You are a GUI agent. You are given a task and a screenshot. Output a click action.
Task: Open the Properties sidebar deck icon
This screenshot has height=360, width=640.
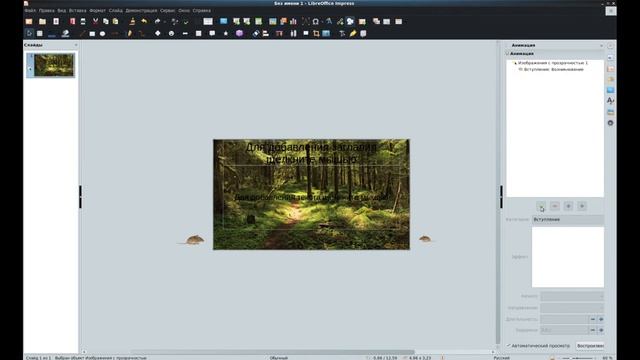tap(610, 58)
